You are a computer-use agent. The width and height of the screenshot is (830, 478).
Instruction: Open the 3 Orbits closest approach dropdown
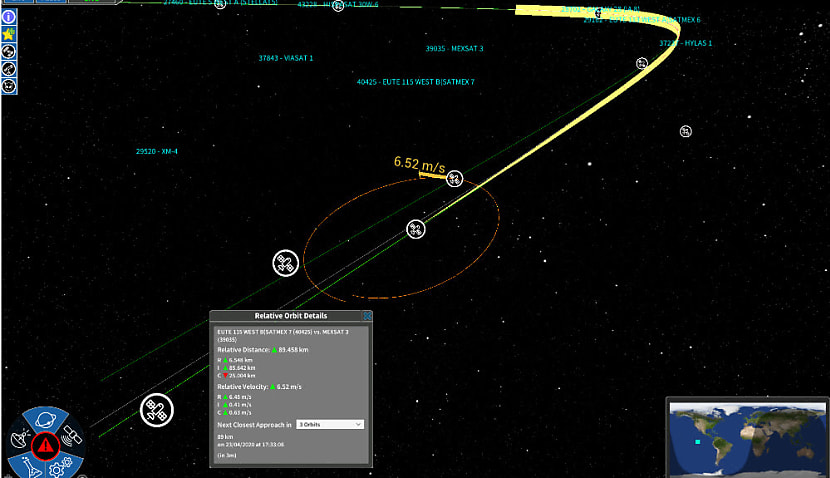[330, 425]
